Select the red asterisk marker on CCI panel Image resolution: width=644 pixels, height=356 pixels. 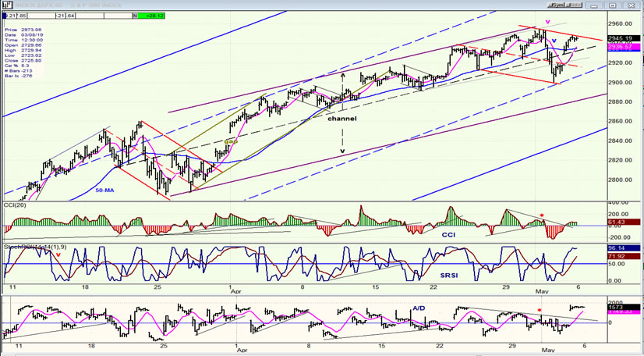tap(542, 215)
